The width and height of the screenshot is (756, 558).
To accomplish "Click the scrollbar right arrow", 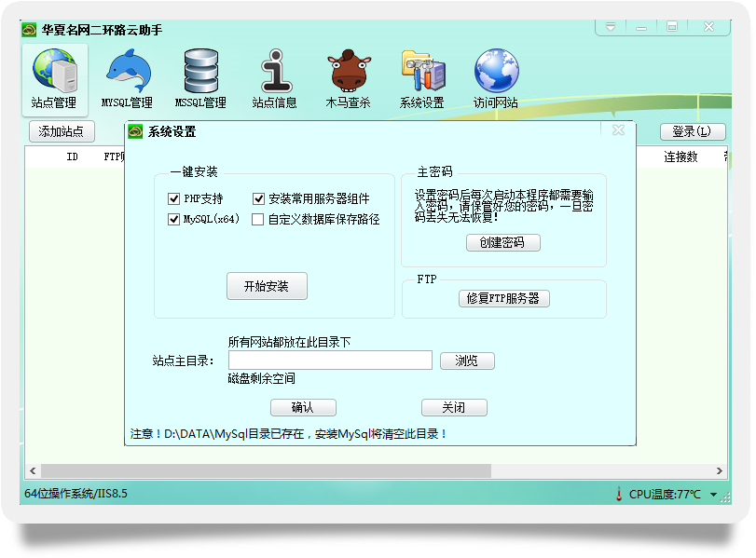I will tap(719, 470).
